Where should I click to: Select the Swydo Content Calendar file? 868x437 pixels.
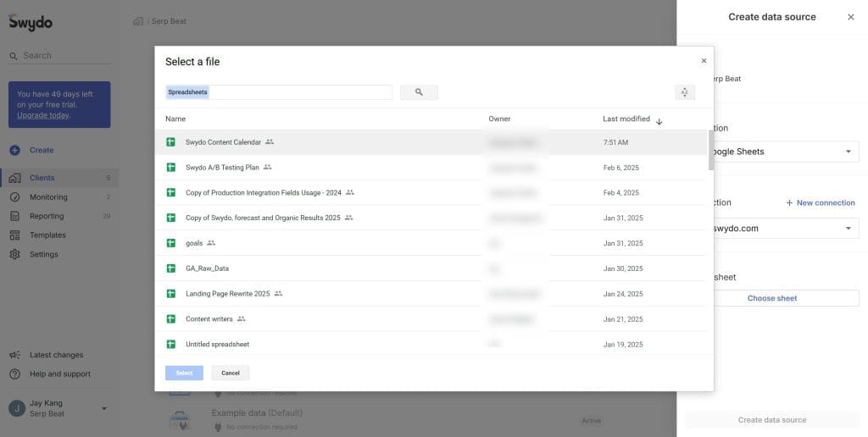point(431,142)
